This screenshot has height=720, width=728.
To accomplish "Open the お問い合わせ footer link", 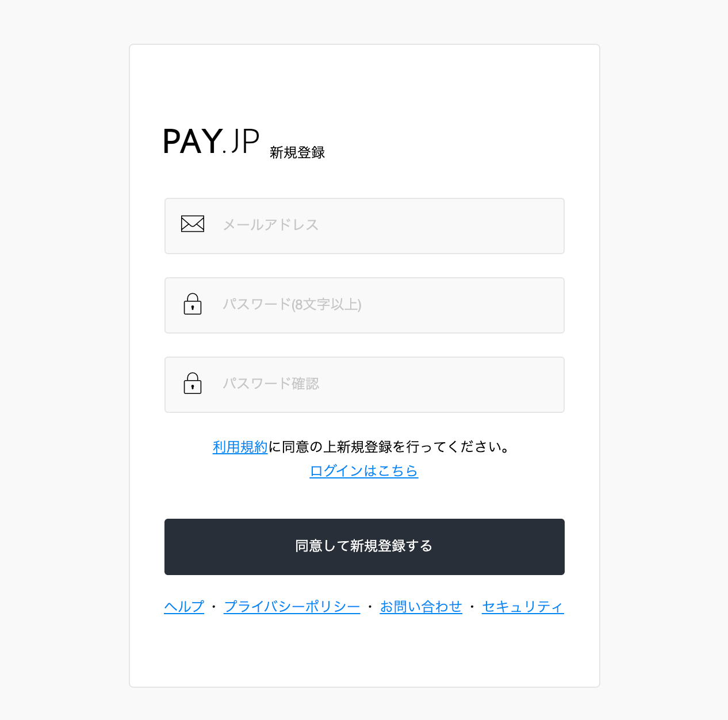I will pyautogui.click(x=421, y=607).
